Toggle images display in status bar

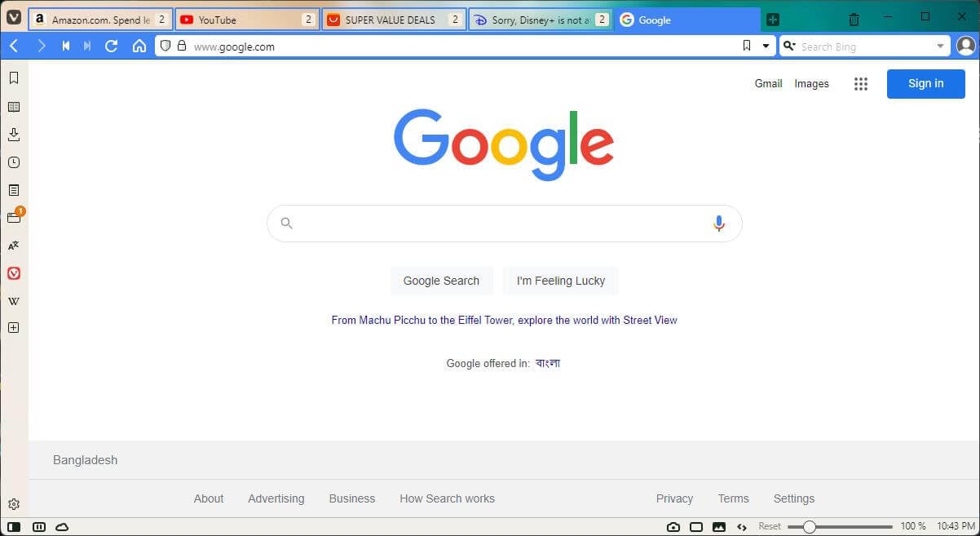719,527
